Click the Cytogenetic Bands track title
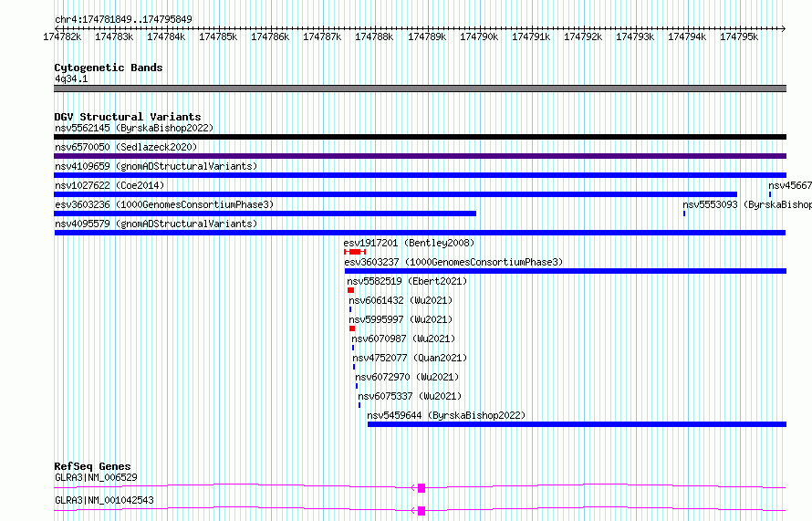The height and width of the screenshot is (521, 812). click(x=109, y=68)
